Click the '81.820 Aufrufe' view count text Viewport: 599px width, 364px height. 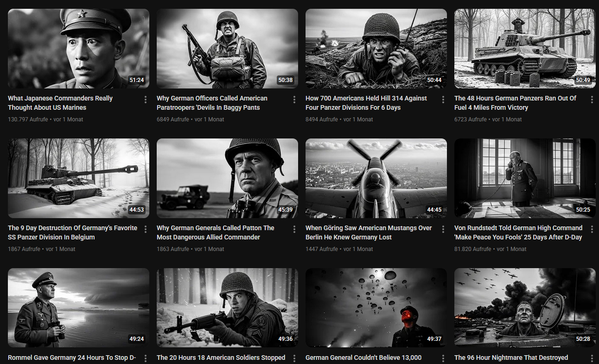(472, 249)
